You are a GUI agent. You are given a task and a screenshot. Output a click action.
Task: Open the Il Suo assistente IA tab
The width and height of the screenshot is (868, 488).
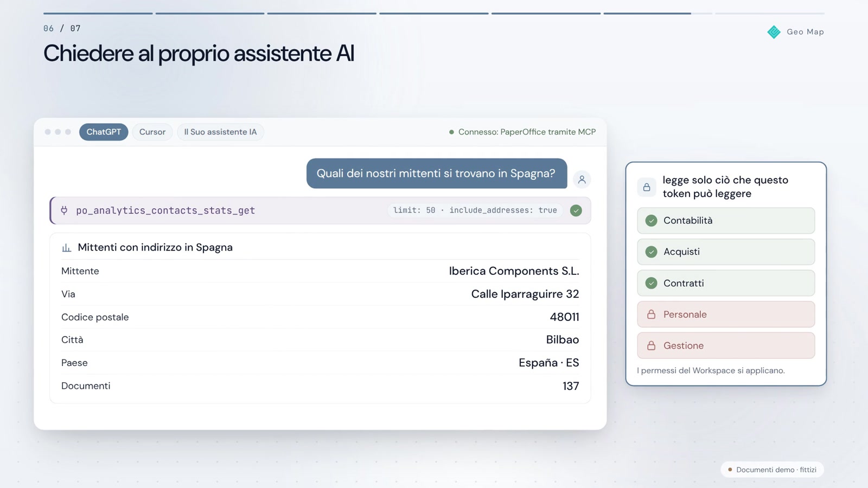coord(220,132)
